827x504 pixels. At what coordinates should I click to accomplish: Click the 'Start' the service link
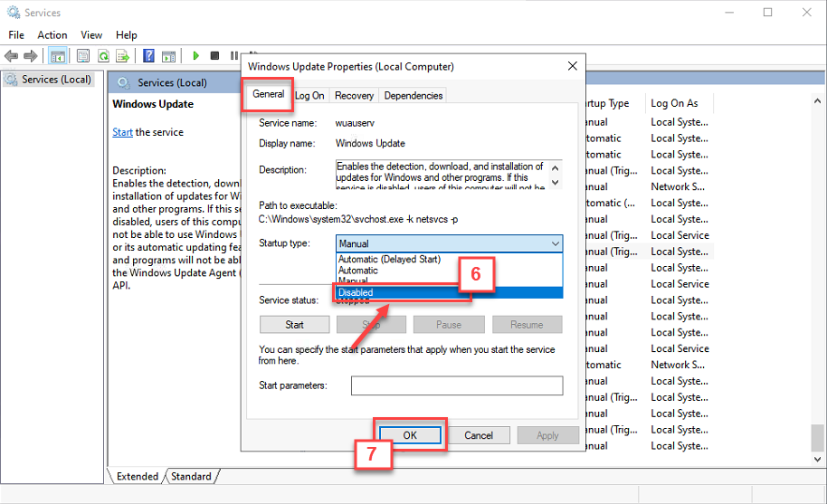point(122,132)
